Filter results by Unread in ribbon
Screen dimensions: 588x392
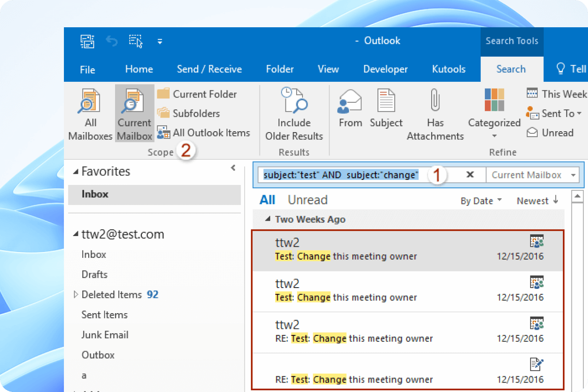tap(550, 133)
